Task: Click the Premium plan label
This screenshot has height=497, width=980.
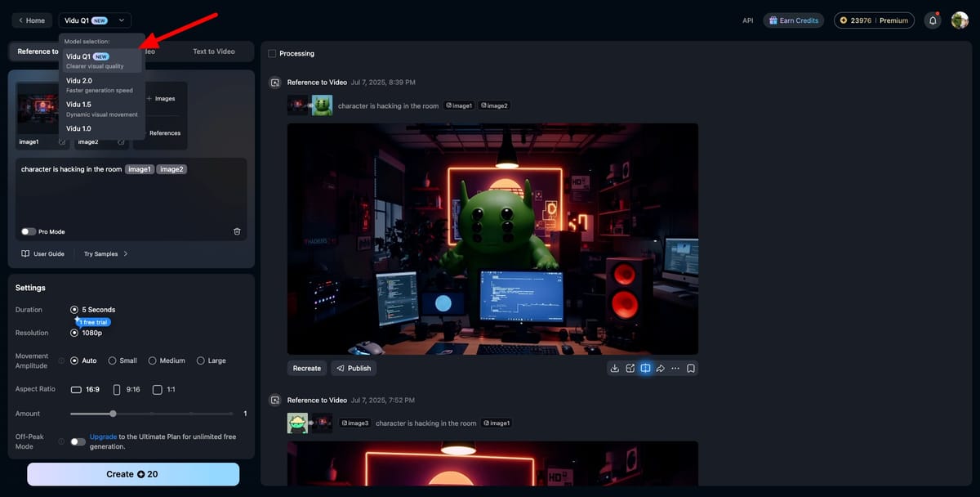Action: (x=893, y=20)
